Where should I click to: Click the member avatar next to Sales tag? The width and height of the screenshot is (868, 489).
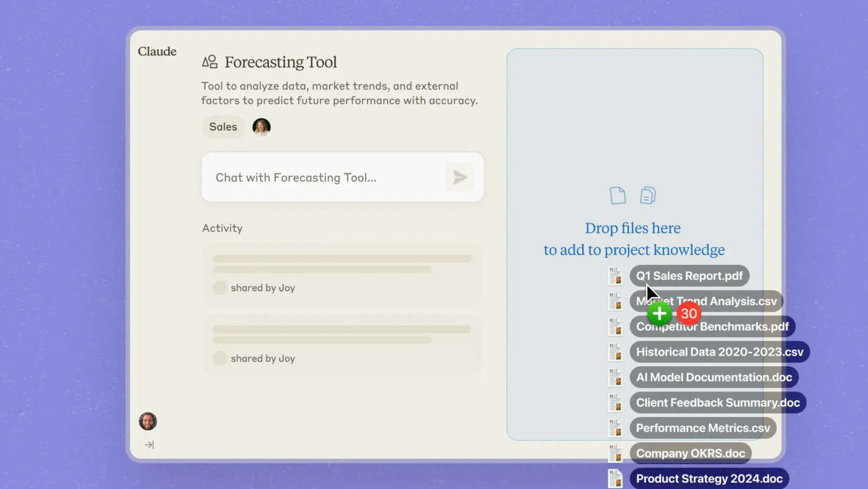(262, 127)
